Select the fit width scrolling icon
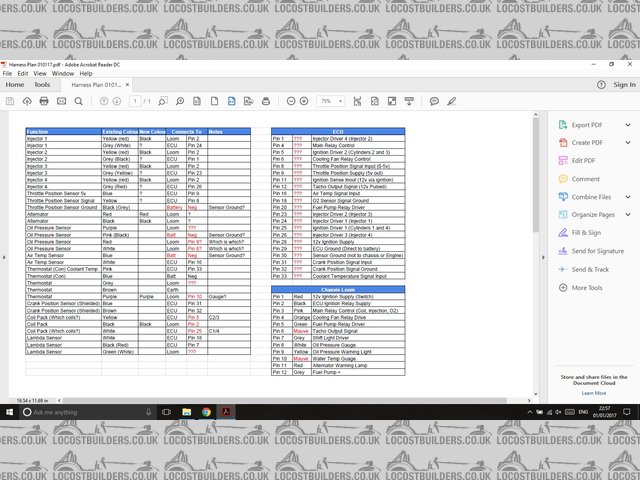 click(358, 101)
